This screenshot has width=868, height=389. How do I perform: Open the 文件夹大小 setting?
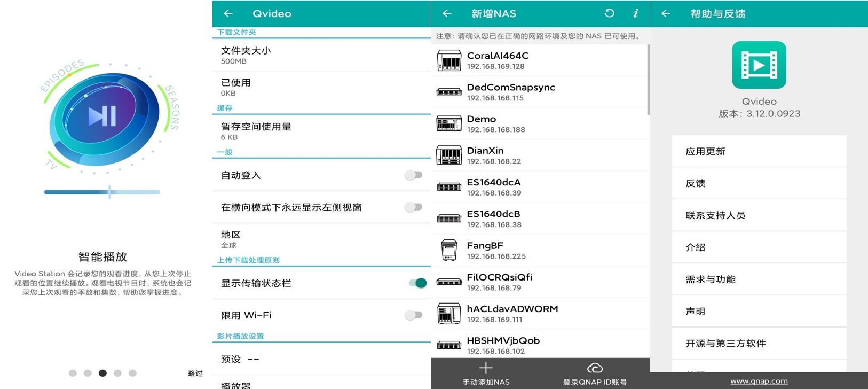[x=321, y=55]
